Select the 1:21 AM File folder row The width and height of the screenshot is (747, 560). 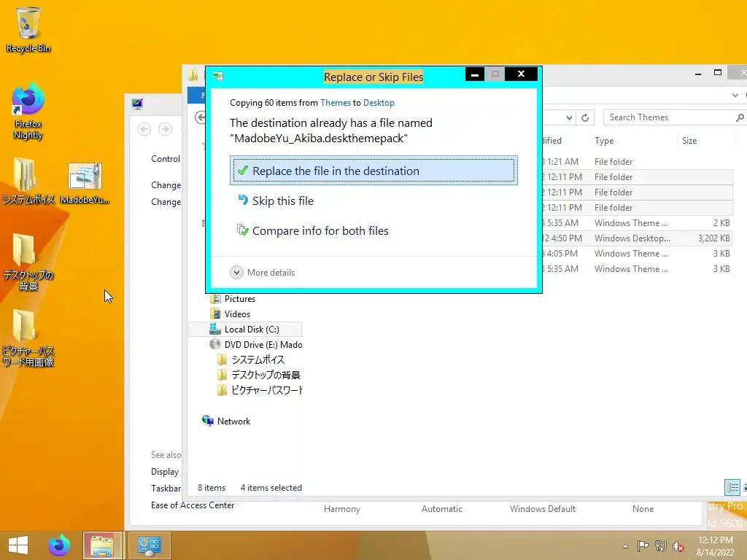click(636, 162)
